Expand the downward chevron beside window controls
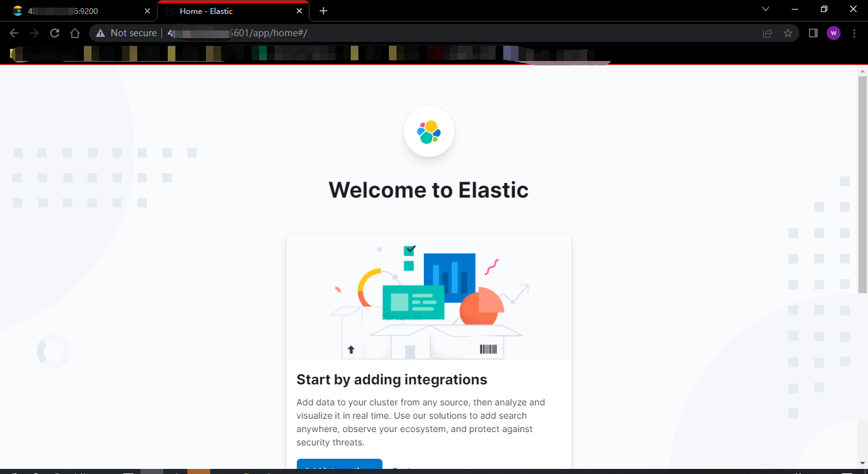The width and height of the screenshot is (868, 474). 765,10
